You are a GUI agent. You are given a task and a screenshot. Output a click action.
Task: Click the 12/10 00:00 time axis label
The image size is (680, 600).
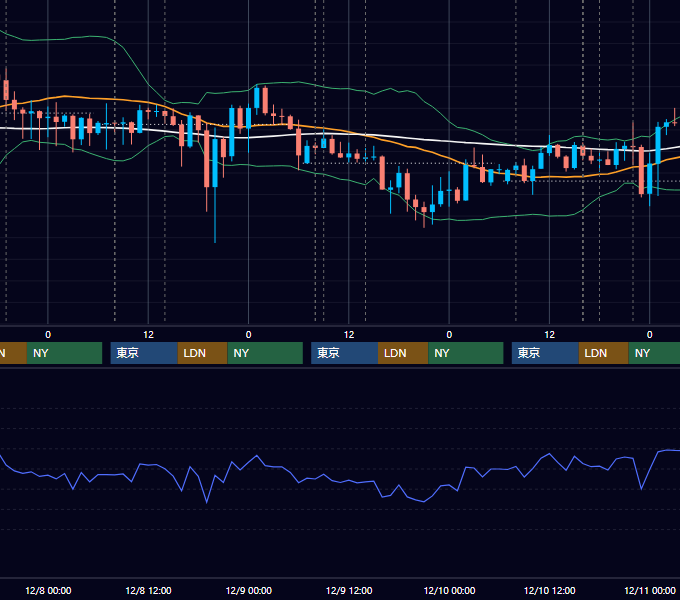pyautogui.click(x=449, y=590)
